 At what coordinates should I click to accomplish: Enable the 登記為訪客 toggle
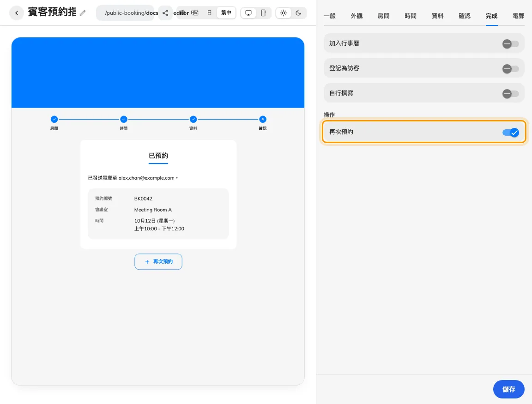pos(510,68)
